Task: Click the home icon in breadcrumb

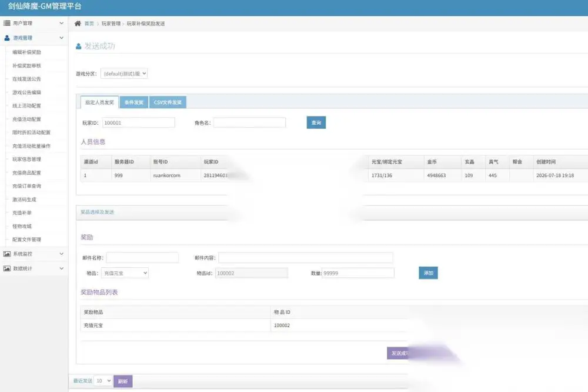Action: tap(78, 24)
